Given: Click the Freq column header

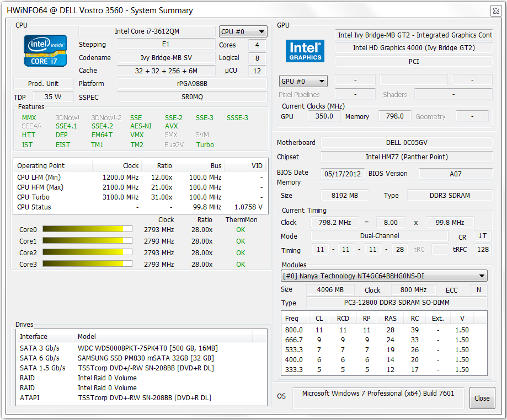Looking at the screenshot, I should 295,318.
